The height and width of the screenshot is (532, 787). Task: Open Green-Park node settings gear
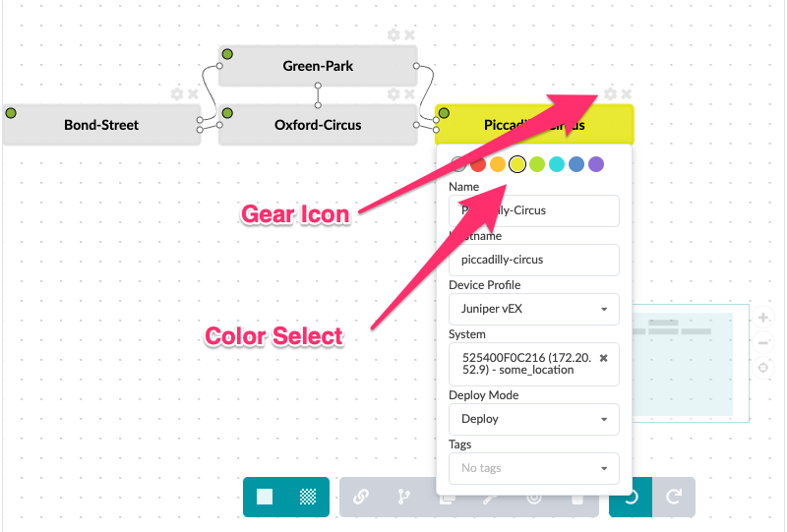(394, 35)
